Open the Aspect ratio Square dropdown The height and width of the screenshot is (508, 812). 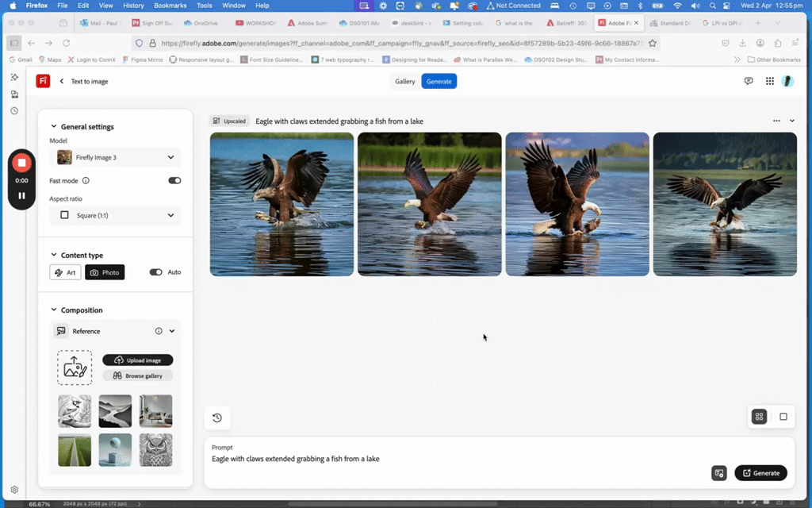click(x=115, y=215)
